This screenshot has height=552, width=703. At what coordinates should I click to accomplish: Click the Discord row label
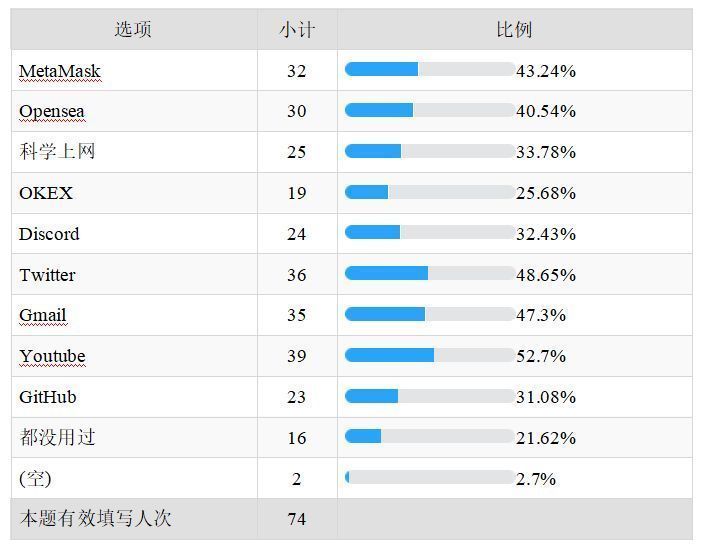[49, 234]
